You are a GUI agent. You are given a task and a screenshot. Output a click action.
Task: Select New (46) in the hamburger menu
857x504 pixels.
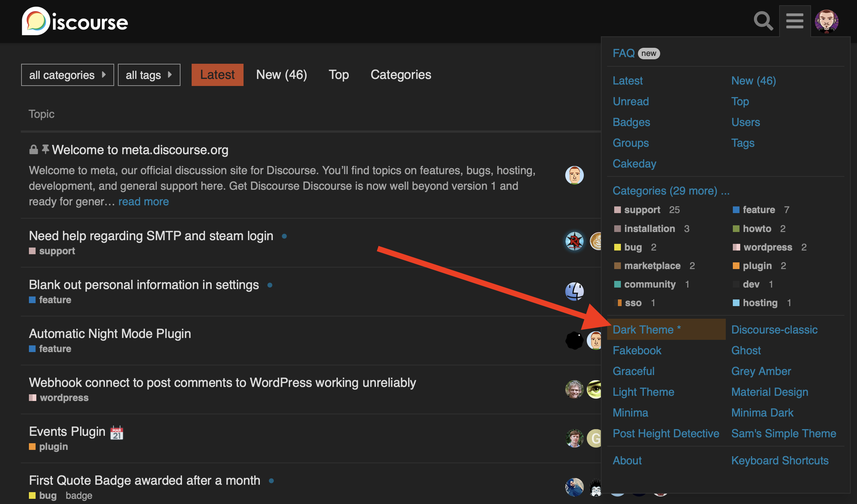click(x=754, y=81)
